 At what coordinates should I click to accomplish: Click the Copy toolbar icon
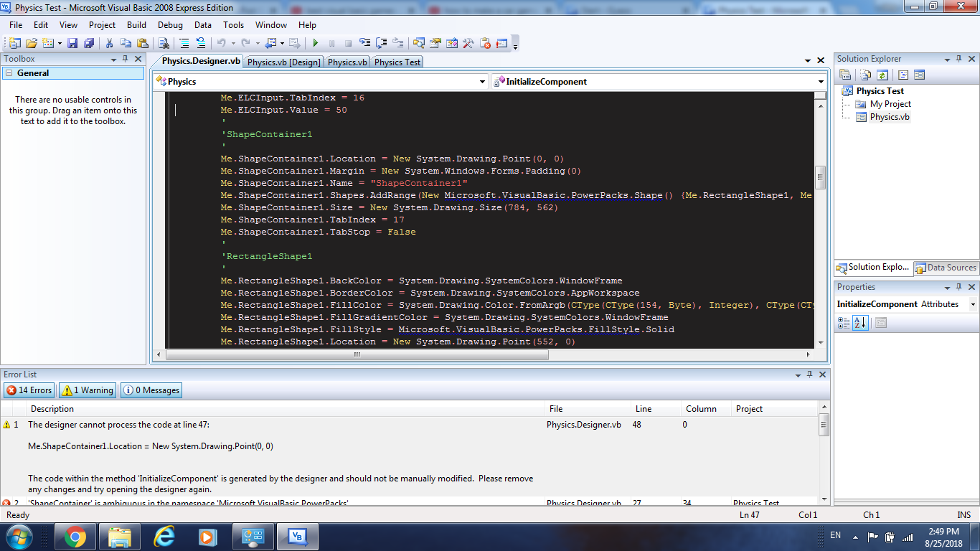coord(126,43)
